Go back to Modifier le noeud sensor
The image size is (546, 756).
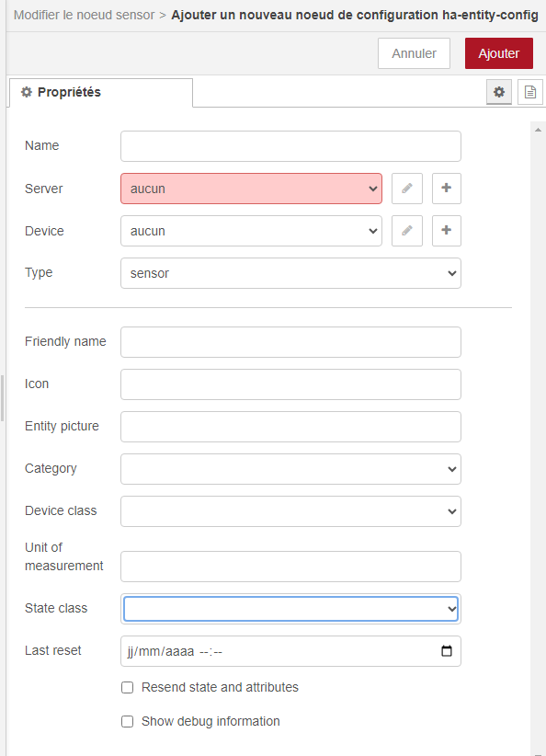(x=84, y=15)
